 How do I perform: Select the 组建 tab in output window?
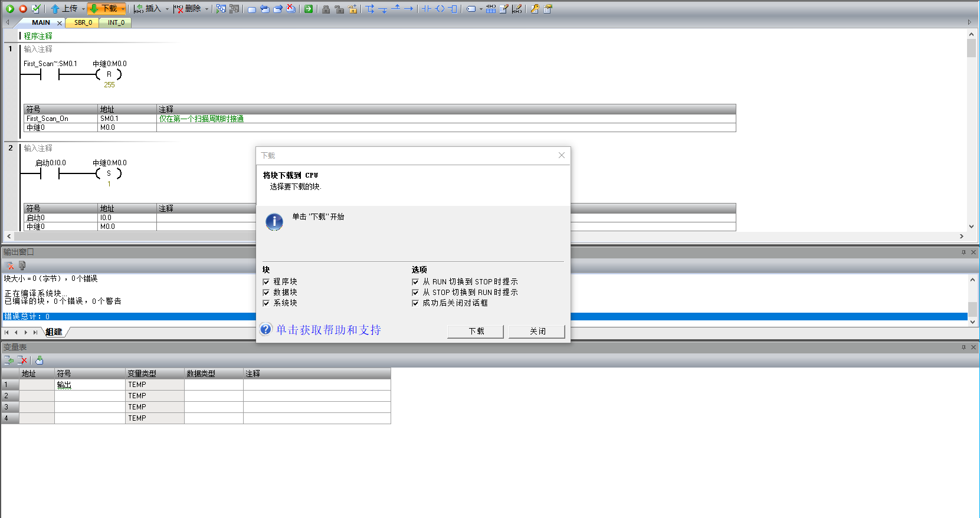pyautogui.click(x=54, y=332)
